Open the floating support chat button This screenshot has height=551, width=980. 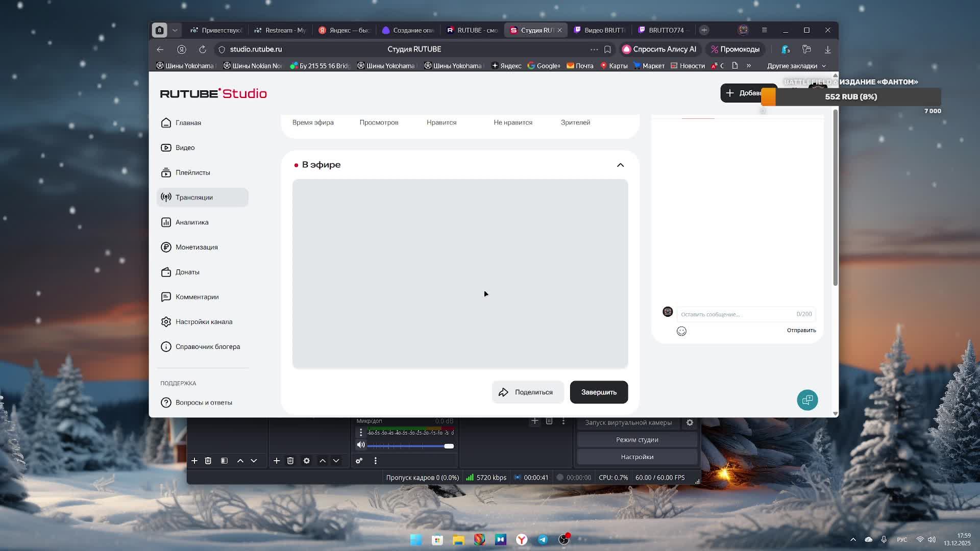[x=807, y=400]
